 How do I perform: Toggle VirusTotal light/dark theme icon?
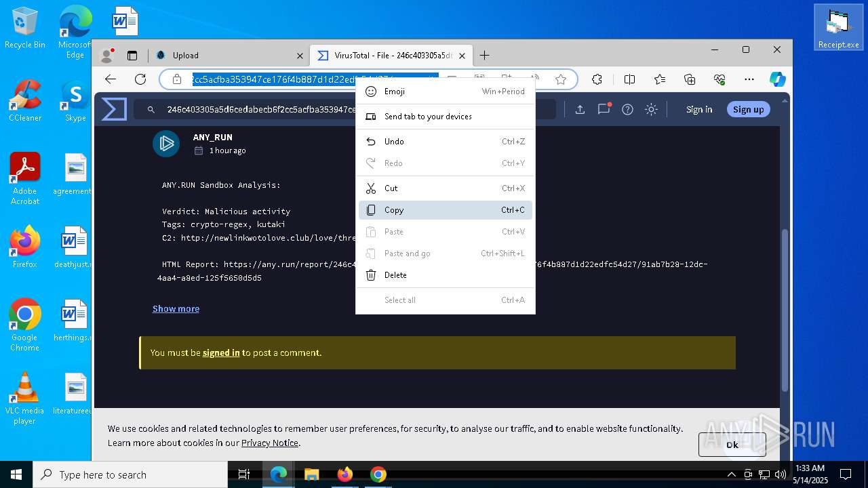(x=651, y=109)
